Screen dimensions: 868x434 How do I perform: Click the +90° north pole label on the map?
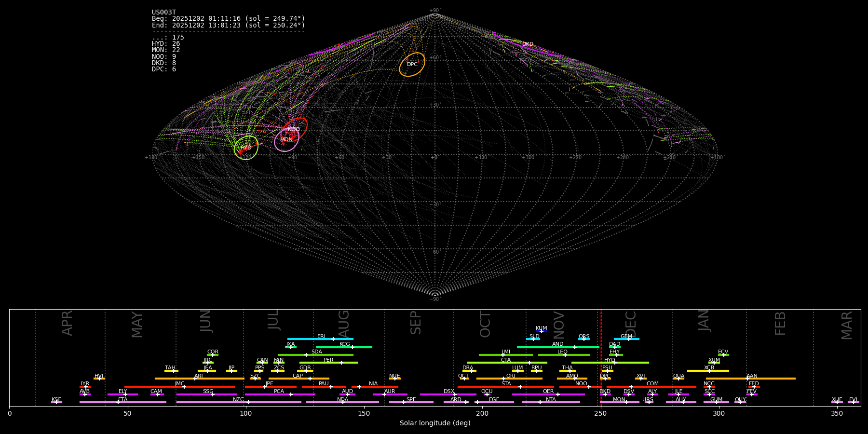point(434,11)
